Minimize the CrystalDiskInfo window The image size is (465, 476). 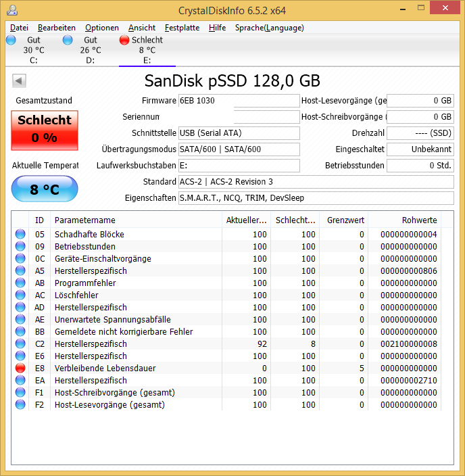[403, 9]
